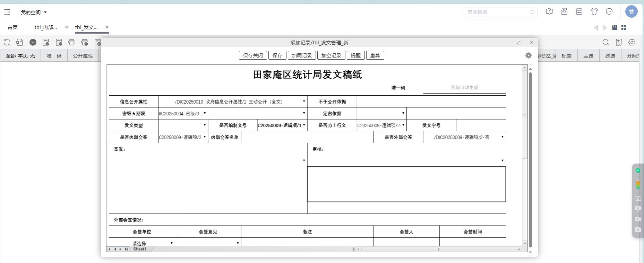The image size is (644, 263).
Task: Click the Excel export icon
Action: 20,42
